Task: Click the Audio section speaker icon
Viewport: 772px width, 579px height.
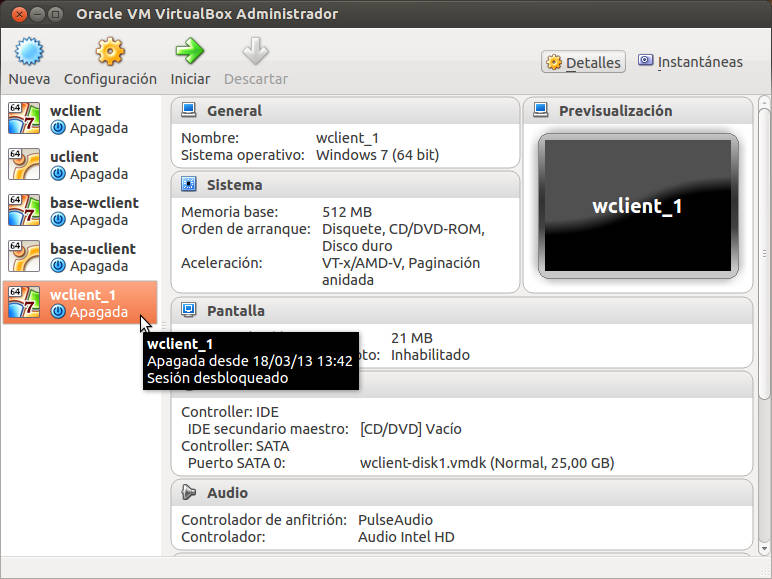Action: (x=189, y=492)
